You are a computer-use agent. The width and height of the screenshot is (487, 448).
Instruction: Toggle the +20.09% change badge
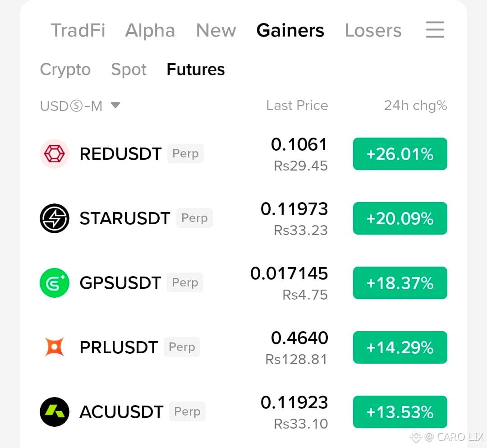400,218
